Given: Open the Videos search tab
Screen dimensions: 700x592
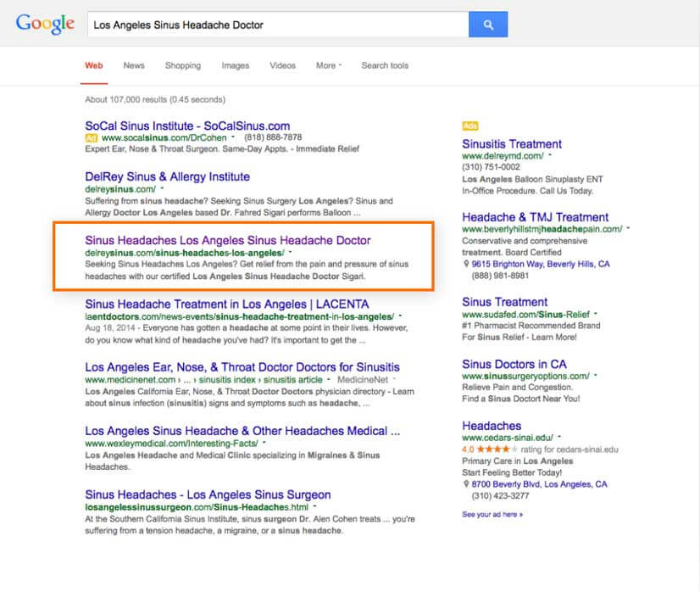Looking at the screenshot, I should [282, 65].
